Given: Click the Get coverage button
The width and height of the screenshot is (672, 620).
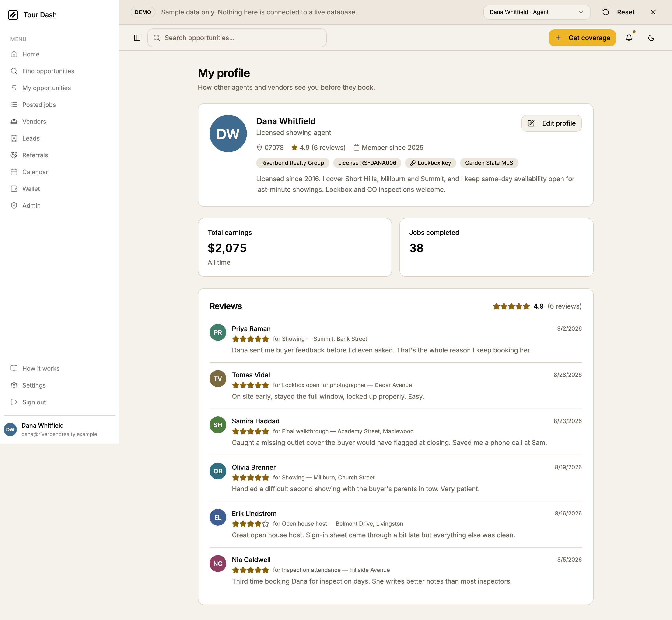Looking at the screenshot, I should (x=582, y=38).
